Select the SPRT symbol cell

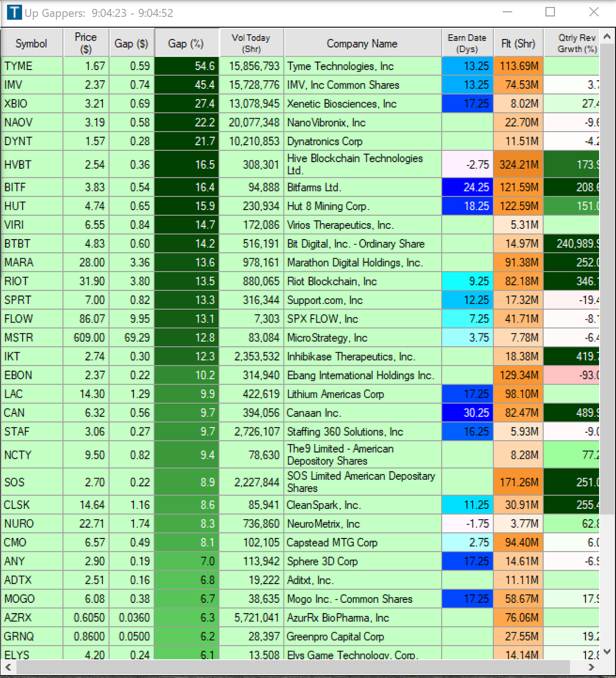pos(32,300)
